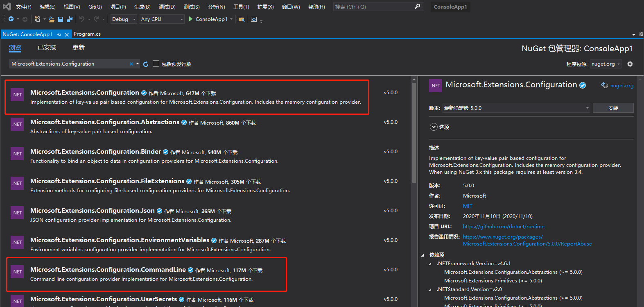This screenshot has width=644, height=307.
Task: Switch to the 更新 (Updates) tab
Action: pyautogui.click(x=79, y=48)
